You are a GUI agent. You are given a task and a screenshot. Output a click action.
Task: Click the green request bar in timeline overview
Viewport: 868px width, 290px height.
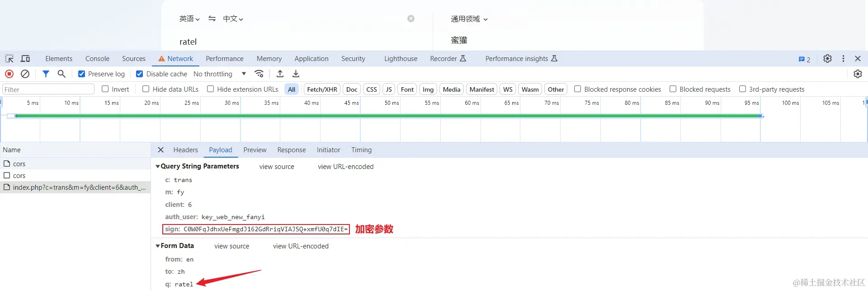click(x=389, y=116)
